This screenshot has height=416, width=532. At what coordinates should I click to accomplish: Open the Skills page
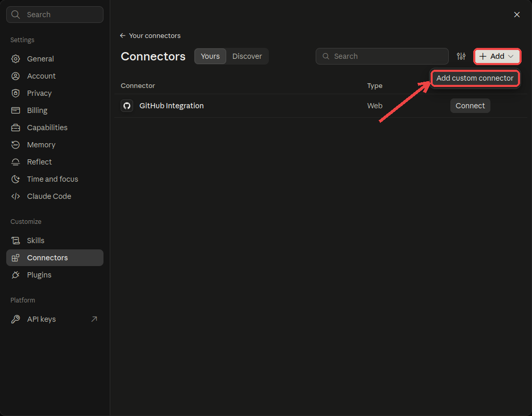pyautogui.click(x=55, y=241)
